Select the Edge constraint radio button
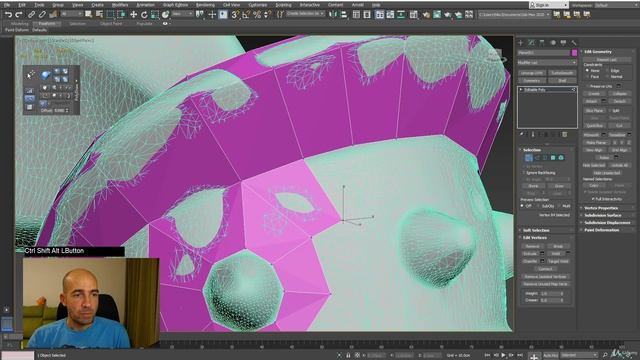This screenshot has height=360, width=640. point(608,71)
